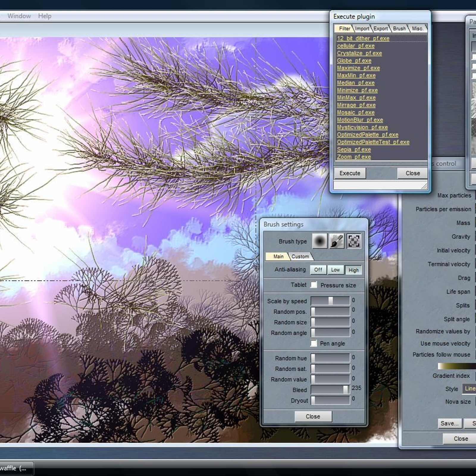This screenshot has width=476, height=476.
Task: Set Anti-aliasing to High
Action: click(353, 270)
